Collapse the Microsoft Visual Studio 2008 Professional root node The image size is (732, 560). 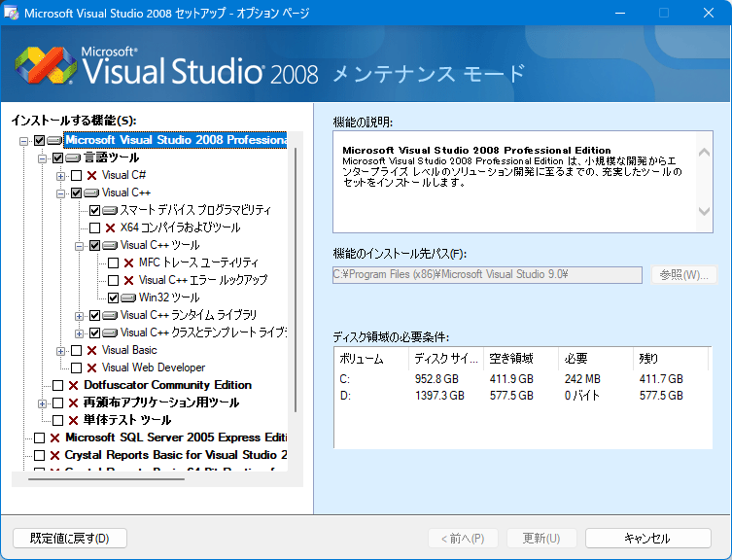tap(23, 141)
